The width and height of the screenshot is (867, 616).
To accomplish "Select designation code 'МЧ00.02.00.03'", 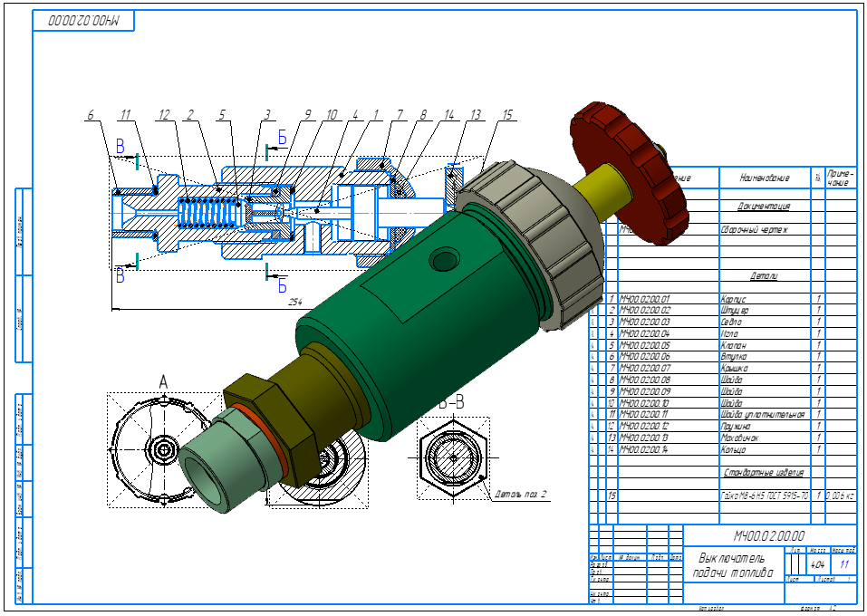I will pos(645,322).
